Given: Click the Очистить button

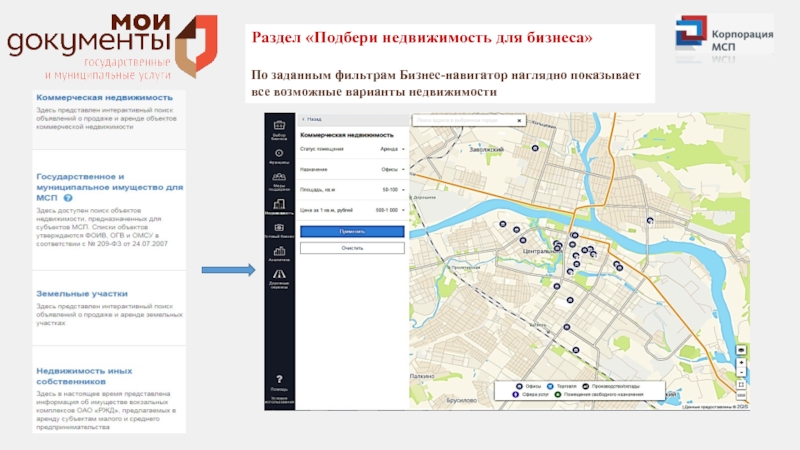Looking at the screenshot, I should tap(352, 248).
